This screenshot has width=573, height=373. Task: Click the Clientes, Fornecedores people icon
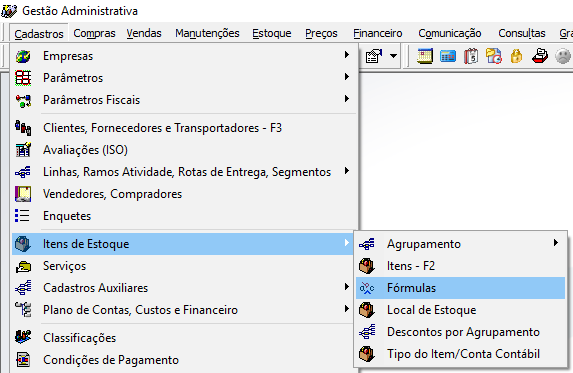coord(23,128)
